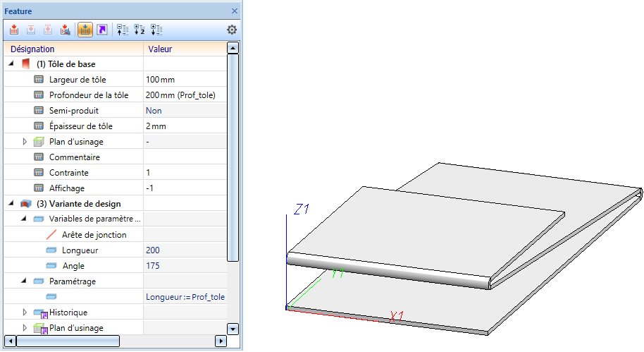Toggle the highlighted orange feature log button
Screen dimensions: 644x352
tap(85, 30)
